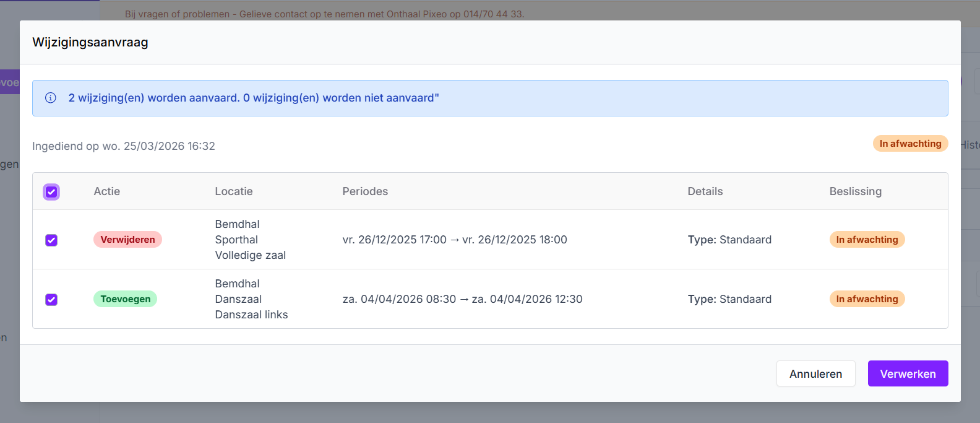
Task: Select the Bemdhal Danszaal links location text
Action: [x=251, y=299]
